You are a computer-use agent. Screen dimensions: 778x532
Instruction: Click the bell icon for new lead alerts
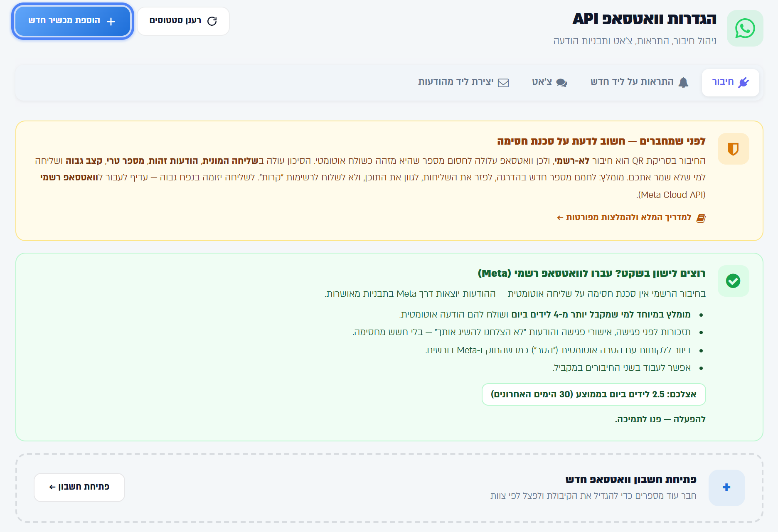(683, 82)
